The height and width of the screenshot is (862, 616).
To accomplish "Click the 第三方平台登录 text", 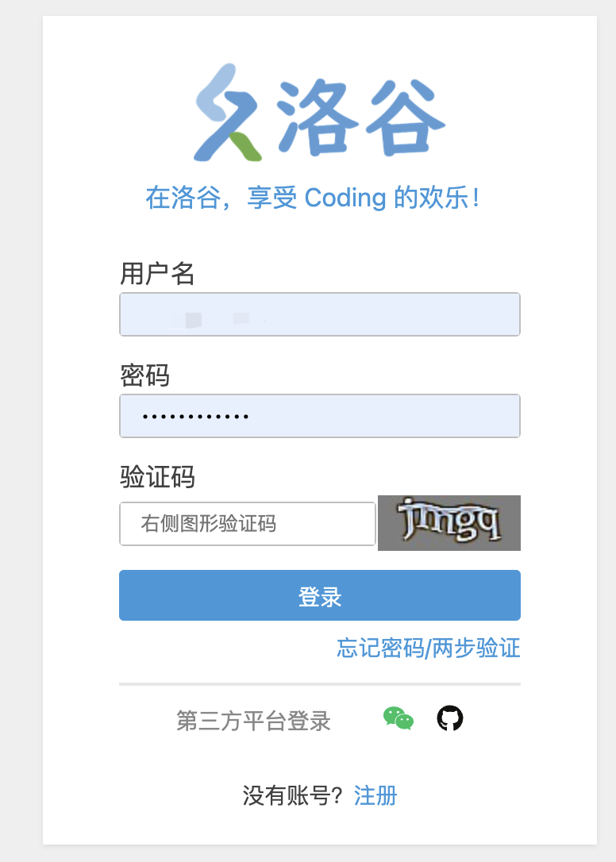I will 253,721.
